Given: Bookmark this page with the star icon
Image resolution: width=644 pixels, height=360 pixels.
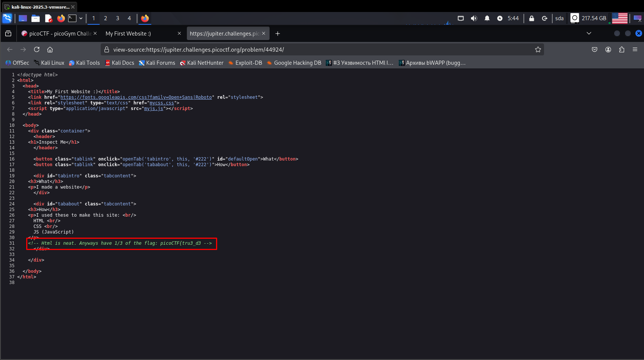Looking at the screenshot, I should [538, 49].
